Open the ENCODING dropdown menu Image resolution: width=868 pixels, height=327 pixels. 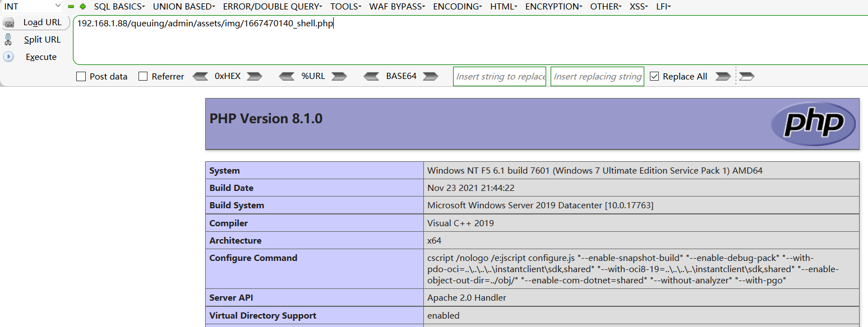(458, 7)
